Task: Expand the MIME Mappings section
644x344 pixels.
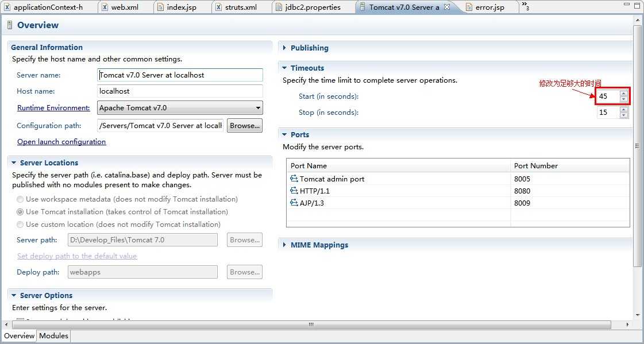Action: (x=284, y=245)
